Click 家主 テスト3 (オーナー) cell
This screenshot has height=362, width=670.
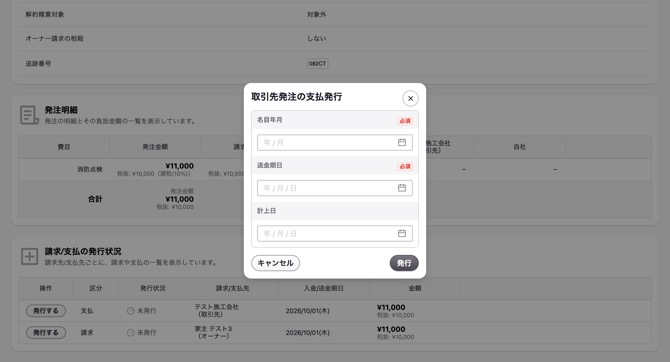click(213, 333)
